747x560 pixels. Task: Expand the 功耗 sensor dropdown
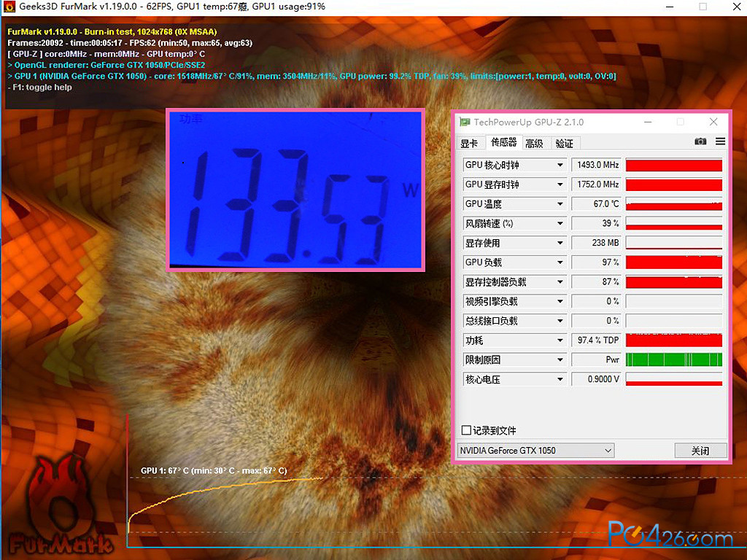(x=560, y=341)
